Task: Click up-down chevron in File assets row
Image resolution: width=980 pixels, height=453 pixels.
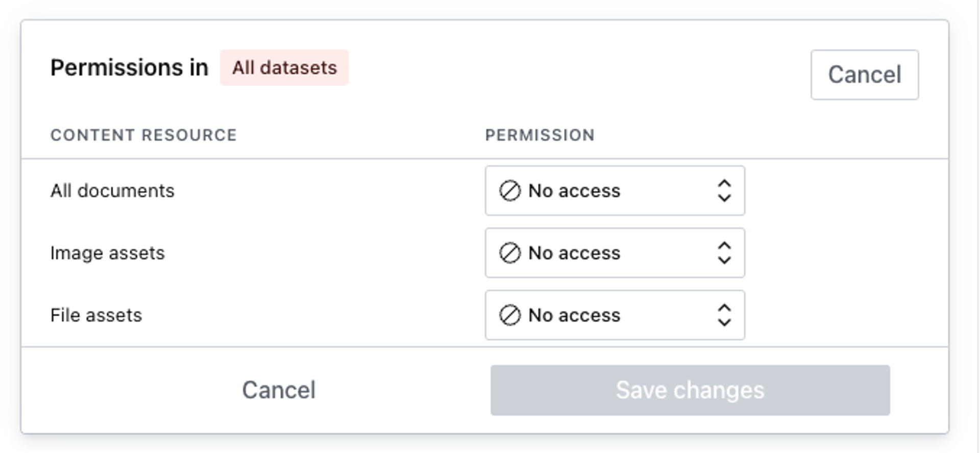Action: coord(724,315)
